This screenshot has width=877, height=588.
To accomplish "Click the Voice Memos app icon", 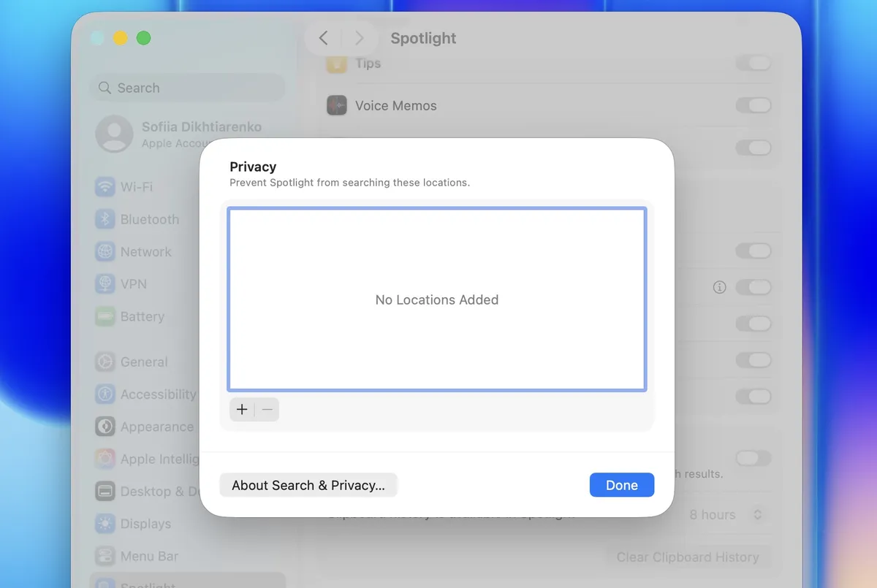I will pos(336,106).
